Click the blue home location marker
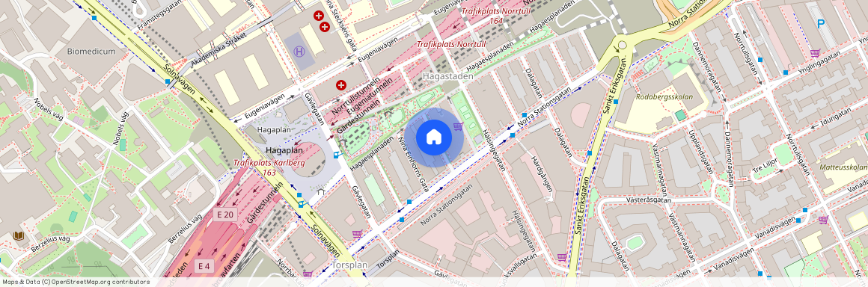Image resolution: width=868 pixels, height=287 pixels. 434,138
